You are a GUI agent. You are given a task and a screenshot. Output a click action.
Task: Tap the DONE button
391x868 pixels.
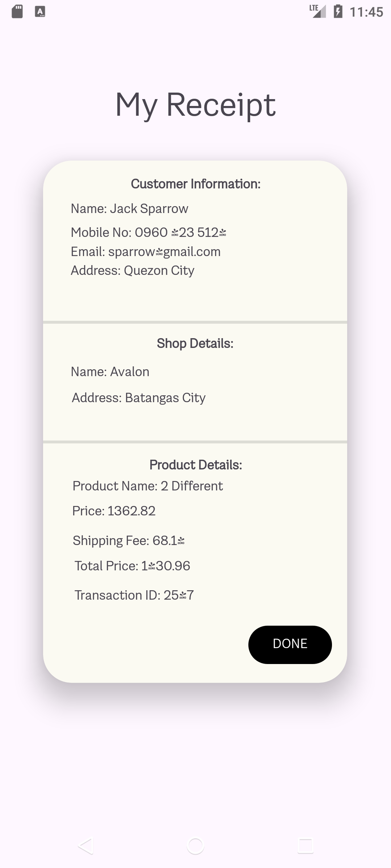[290, 644]
